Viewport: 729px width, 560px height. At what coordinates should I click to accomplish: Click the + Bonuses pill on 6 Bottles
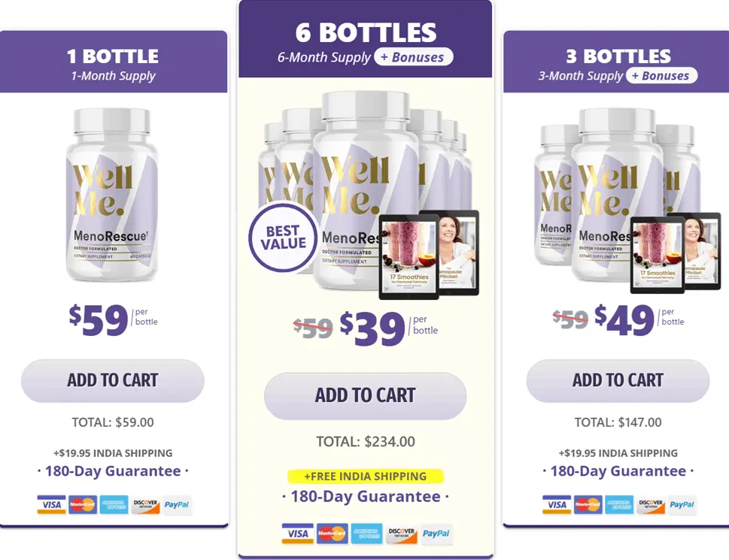tap(414, 57)
